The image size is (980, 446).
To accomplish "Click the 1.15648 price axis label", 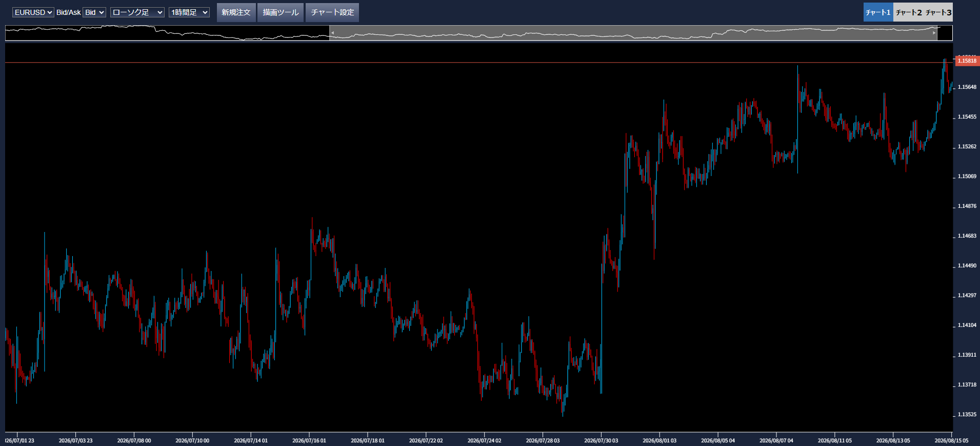I will [967, 87].
